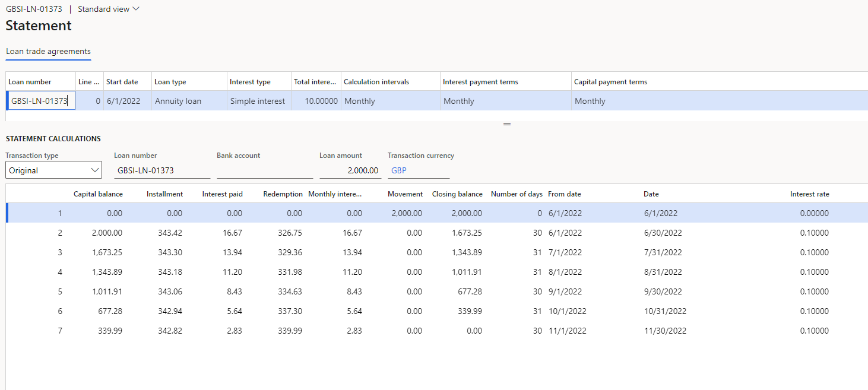Click the Loan number input in the grid

point(40,101)
